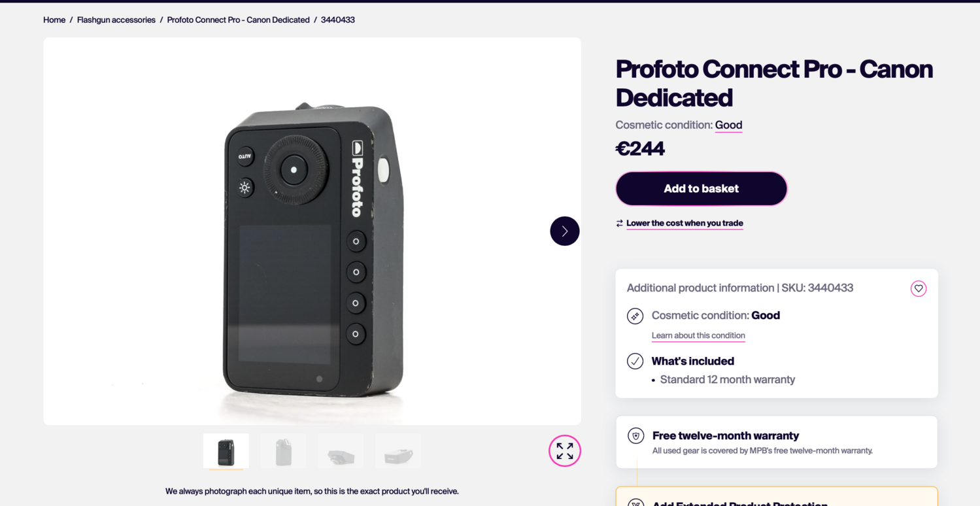Viewport: 980px width, 506px height.
Task: Go to Home breadcrumb
Action: click(54, 20)
